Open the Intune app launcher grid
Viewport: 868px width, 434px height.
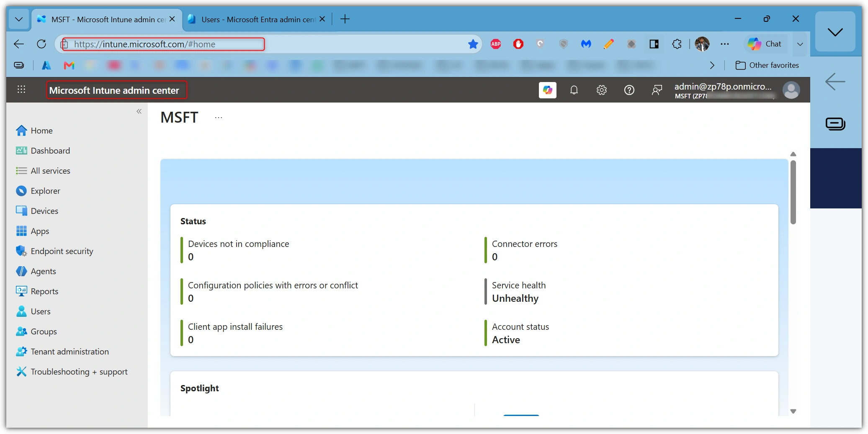(21, 90)
